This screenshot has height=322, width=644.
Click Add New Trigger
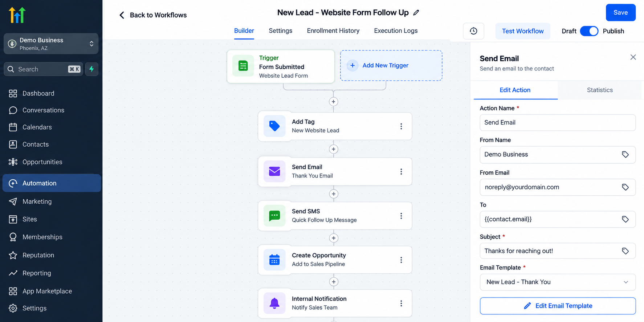point(391,66)
